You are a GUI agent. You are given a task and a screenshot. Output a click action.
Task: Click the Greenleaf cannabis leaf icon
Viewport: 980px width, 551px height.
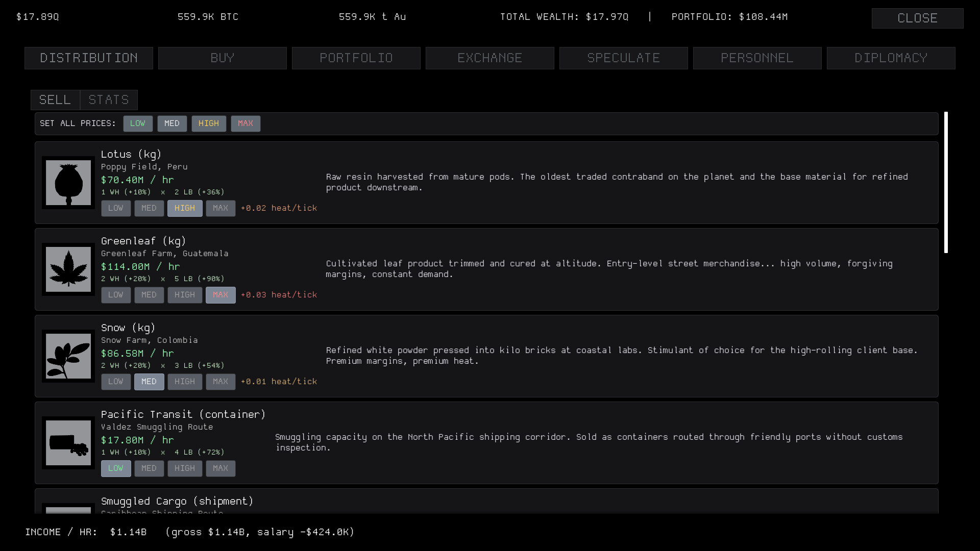tap(68, 269)
